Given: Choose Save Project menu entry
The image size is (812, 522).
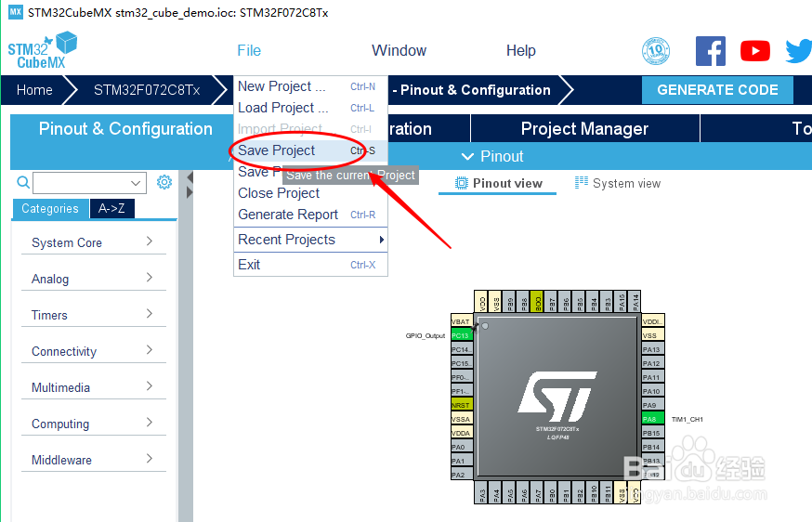Looking at the screenshot, I should click(310, 150).
